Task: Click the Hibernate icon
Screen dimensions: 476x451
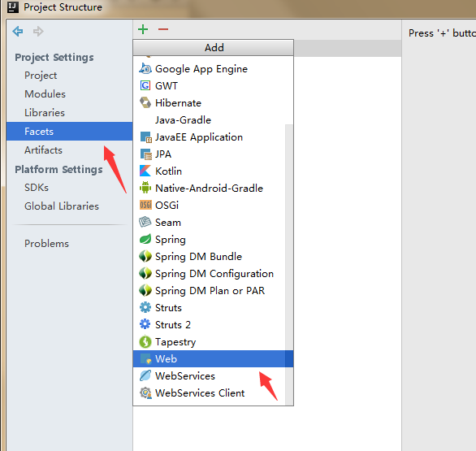Action: click(x=145, y=102)
